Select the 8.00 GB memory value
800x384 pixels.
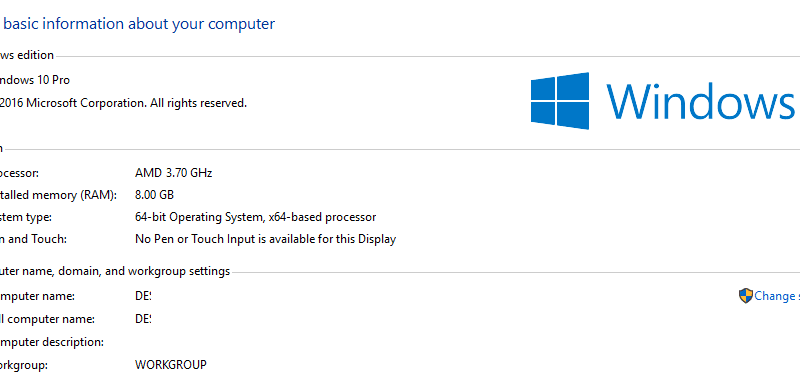pyautogui.click(x=154, y=195)
